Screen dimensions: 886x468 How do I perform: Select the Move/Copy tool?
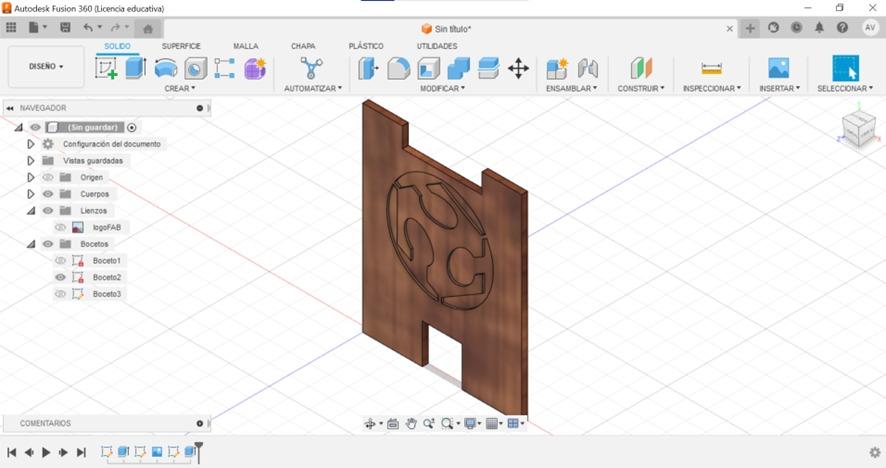pyautogui.click(x=518, y=68)
